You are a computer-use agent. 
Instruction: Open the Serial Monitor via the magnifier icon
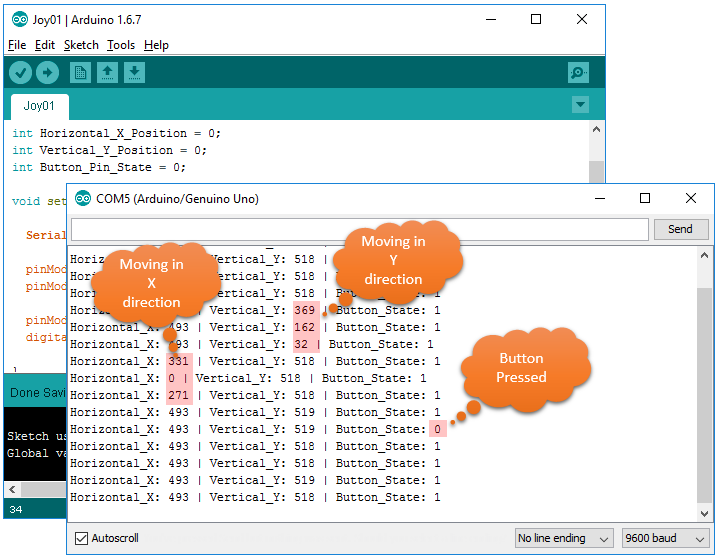point(578,72)
